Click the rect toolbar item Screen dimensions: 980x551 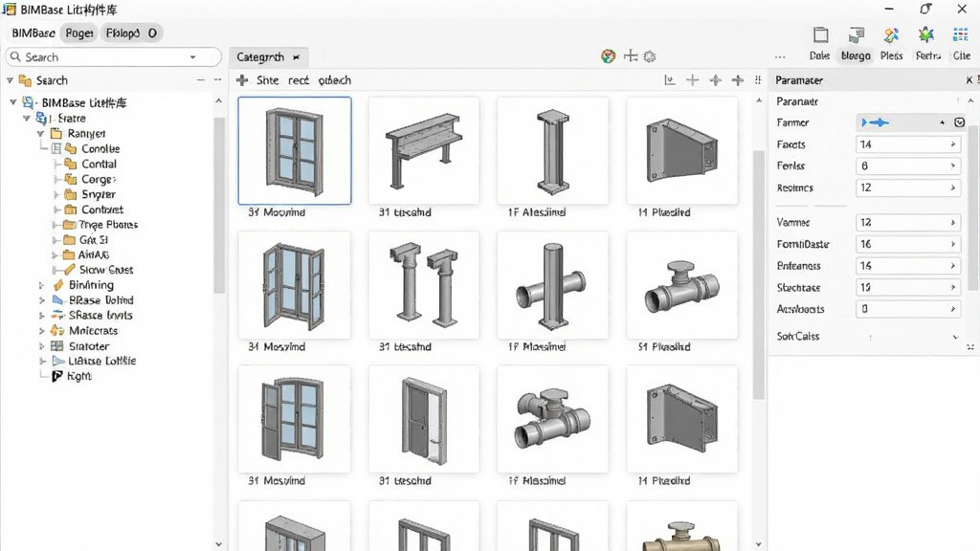pyautogui.click(x=299, y=80)
